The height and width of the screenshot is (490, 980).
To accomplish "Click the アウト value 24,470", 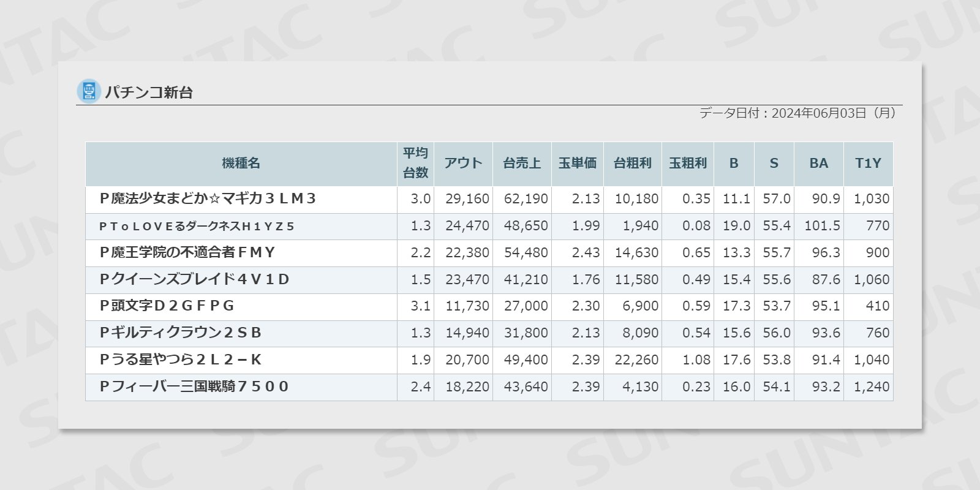I will (x=467, y=226).
